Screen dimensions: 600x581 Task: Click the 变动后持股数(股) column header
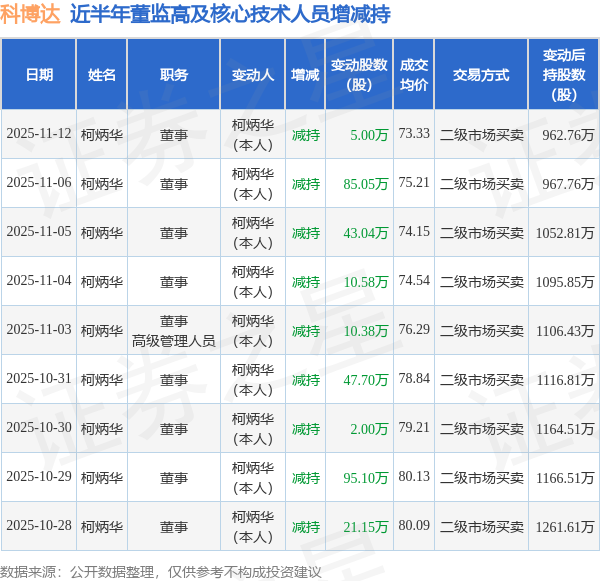click(566, 75)
